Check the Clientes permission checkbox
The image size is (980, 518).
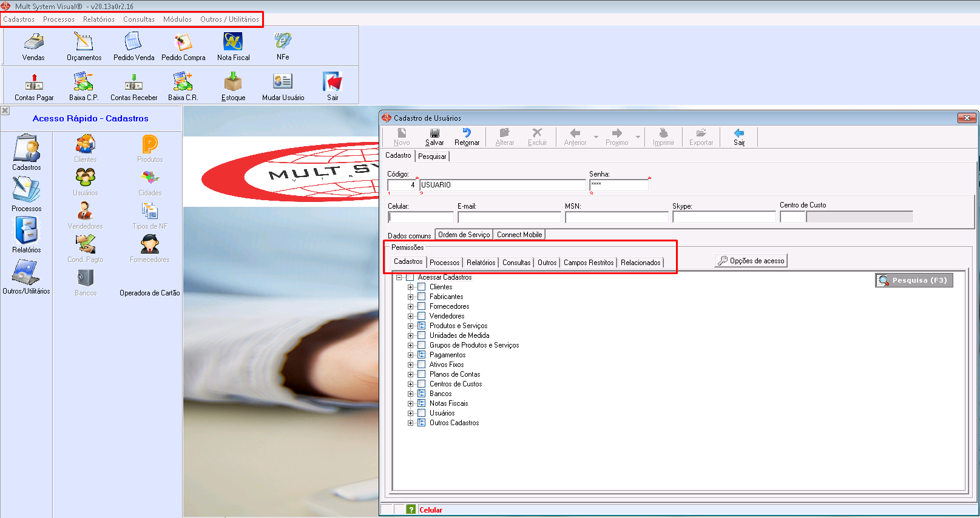click(422, 287)
